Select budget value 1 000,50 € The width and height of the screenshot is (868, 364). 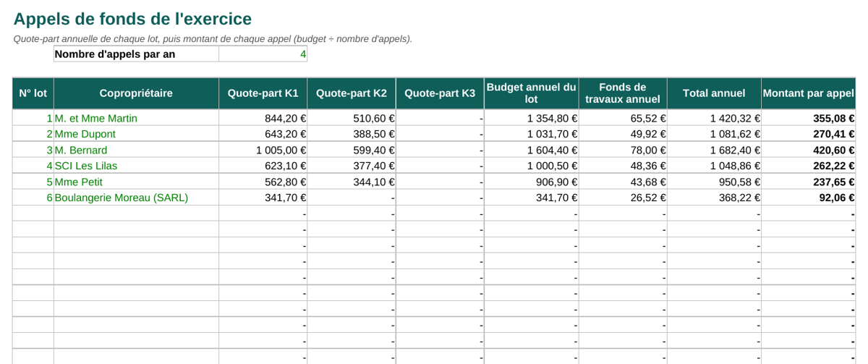tap(532, 166)
